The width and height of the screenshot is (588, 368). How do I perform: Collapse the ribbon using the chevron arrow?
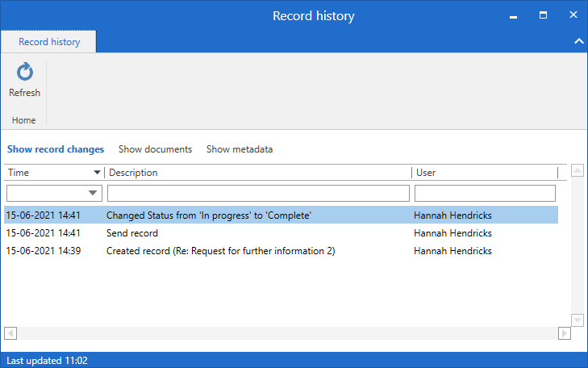point(578,41)
